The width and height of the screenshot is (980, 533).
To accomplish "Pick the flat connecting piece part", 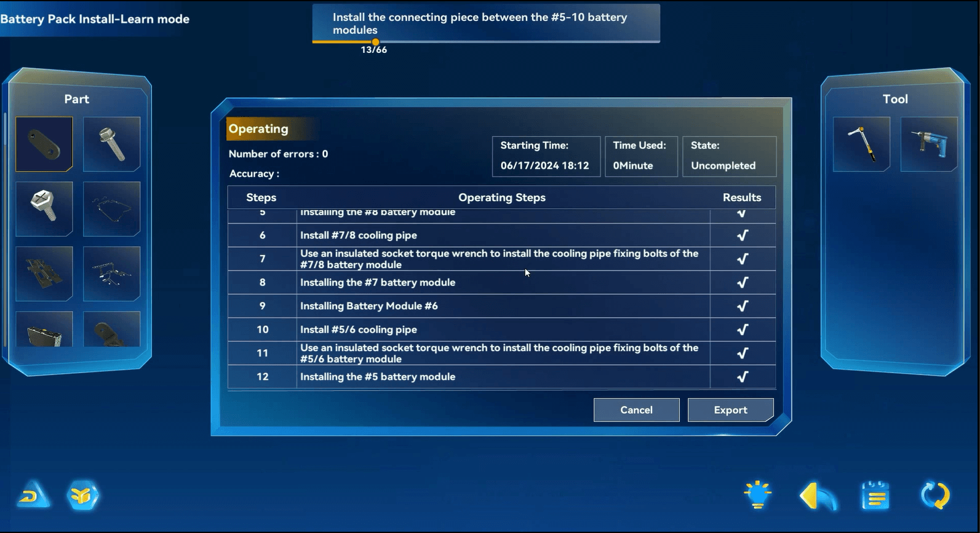I will 44,144.
